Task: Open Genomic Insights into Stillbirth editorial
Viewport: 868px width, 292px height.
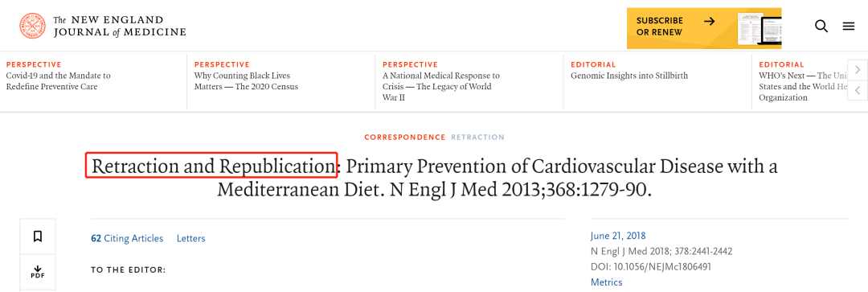Action: point(628,76)
